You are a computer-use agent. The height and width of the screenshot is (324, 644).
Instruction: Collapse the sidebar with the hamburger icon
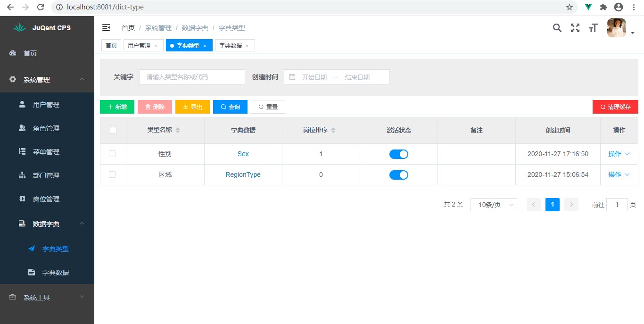click(x=106, y=28)
